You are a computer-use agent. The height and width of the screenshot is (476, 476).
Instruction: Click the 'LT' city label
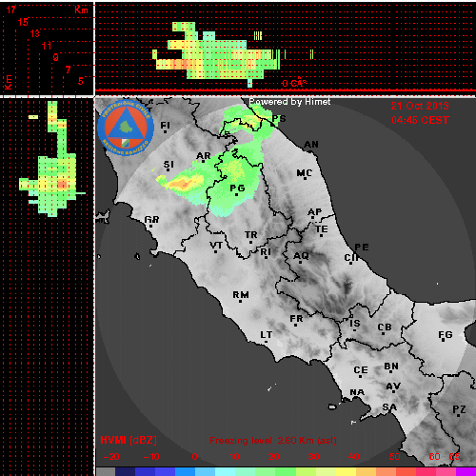pyautogui.click(x=267, y=335)
